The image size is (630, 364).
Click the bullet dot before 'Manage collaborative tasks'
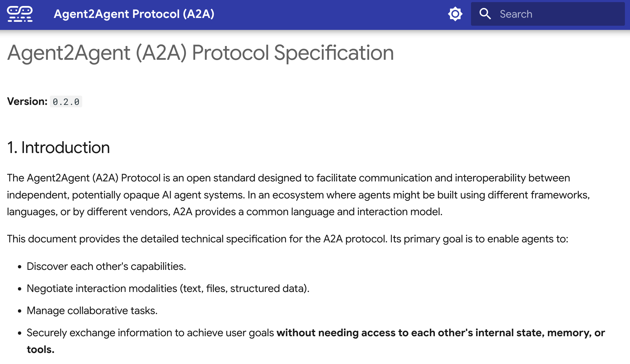(20, 311)
